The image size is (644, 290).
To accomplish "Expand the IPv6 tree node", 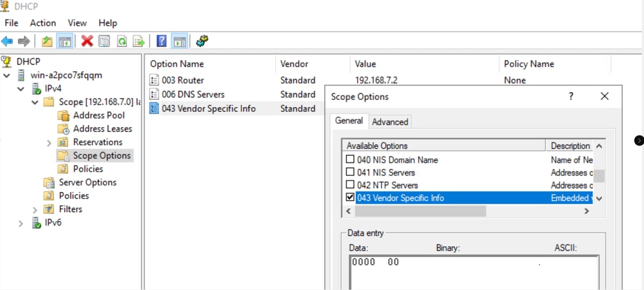I will [21, 223].
